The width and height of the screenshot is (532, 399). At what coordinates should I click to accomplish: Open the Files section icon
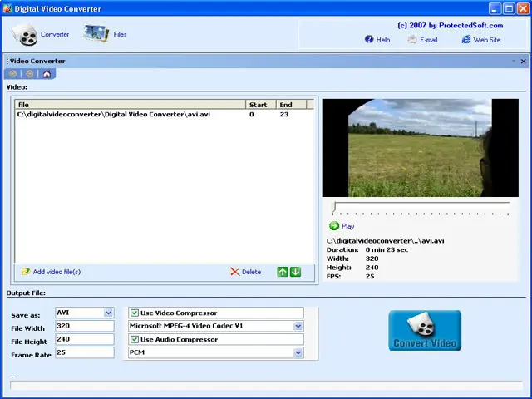coord(96,34)
